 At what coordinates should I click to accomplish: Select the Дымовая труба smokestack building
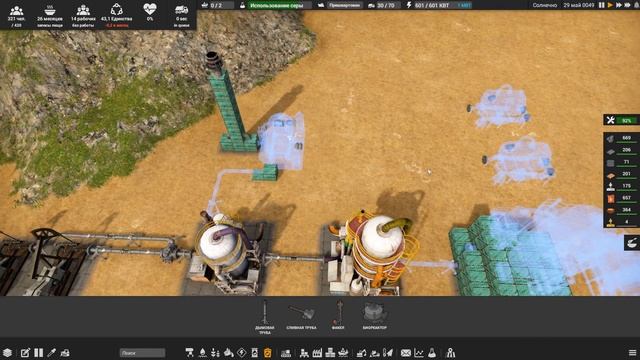(x=264, y=318)
